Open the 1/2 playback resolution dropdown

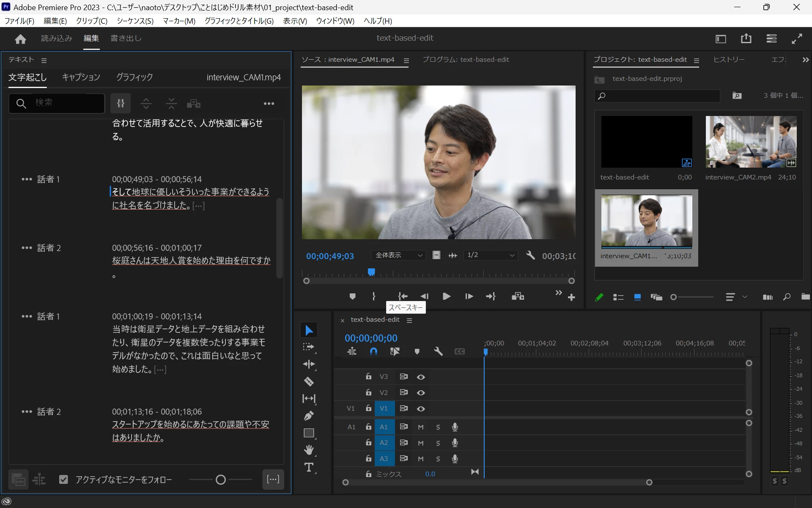[491, 255]
